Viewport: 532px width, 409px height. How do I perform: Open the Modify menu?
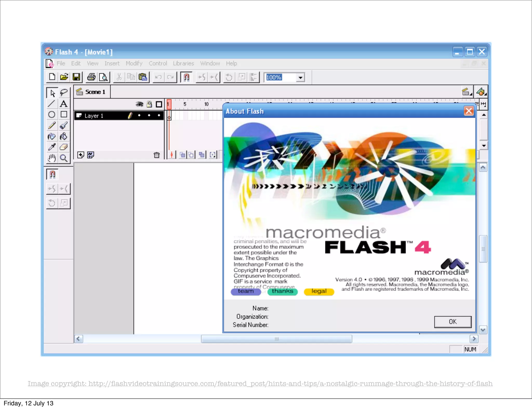pyautogui.click(x=134, y=63)
